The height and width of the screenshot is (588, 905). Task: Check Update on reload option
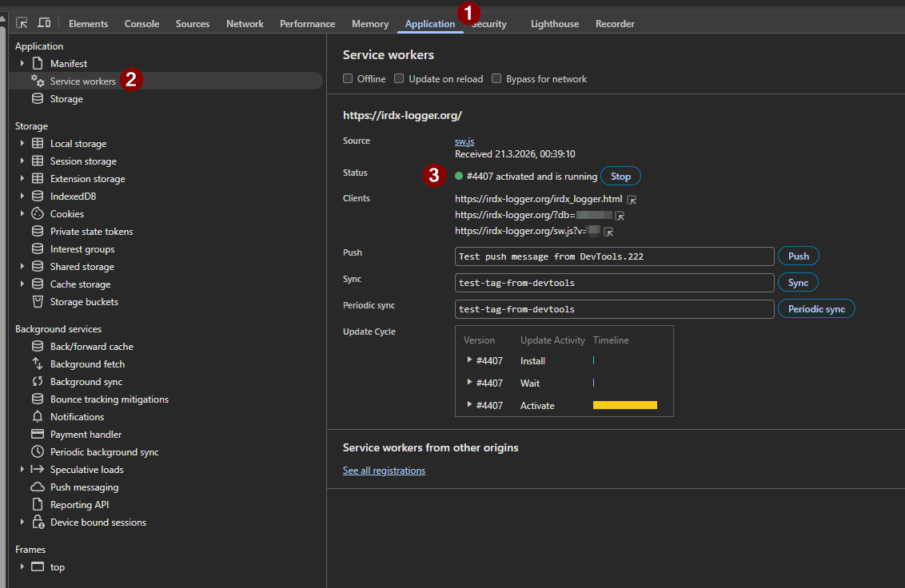pos(399,79)
